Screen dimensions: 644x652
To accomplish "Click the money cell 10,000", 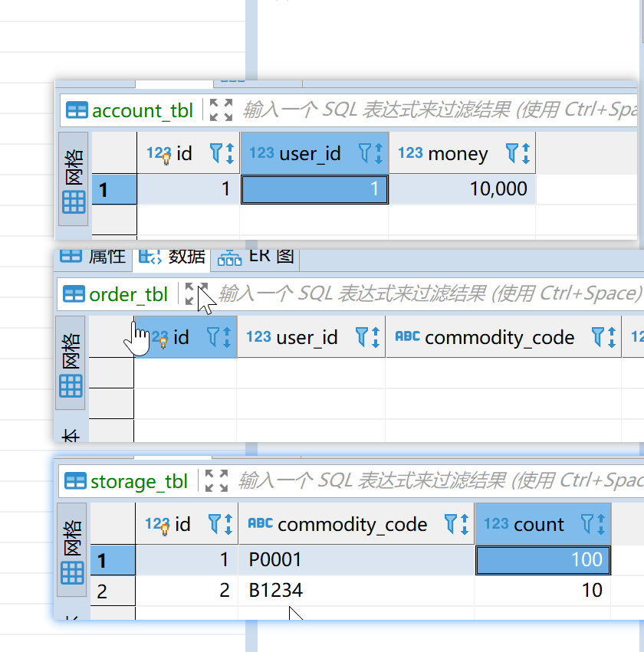I will click(x=462, y=189).
